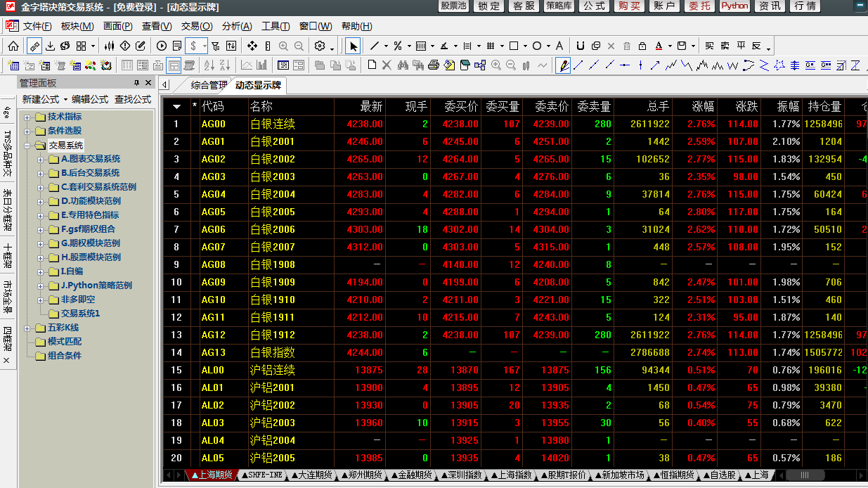Select the percent retracement tool
Viewport: 868px width, 488px height.
398,46
